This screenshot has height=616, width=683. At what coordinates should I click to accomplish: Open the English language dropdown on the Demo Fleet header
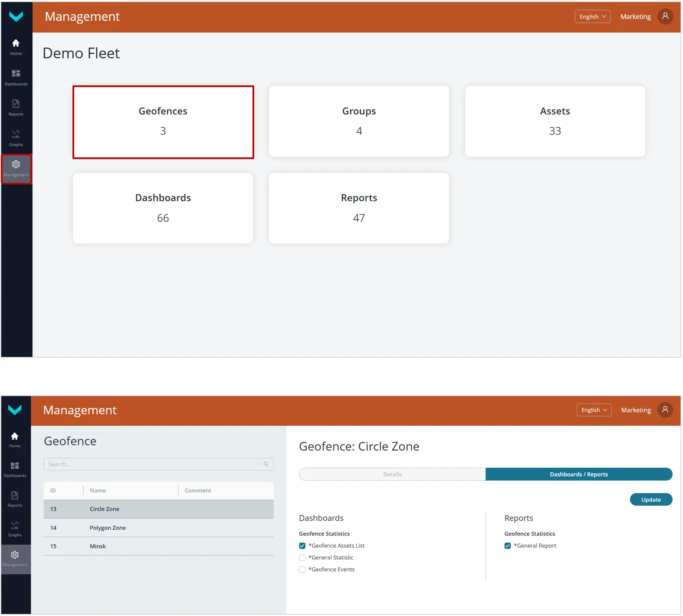pos(592,17)
